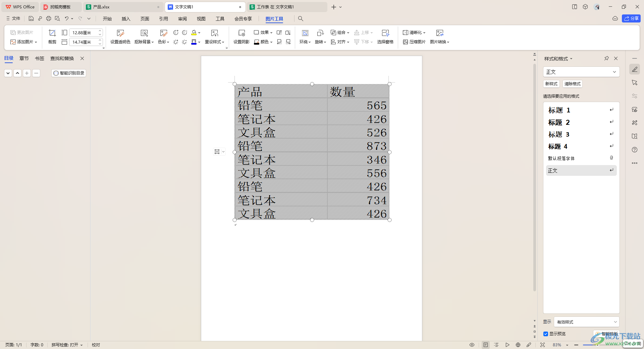The height and width of the screenshot is (349, 644).
Task: Decrease image contrast icon
Action: tap(184, 33)
